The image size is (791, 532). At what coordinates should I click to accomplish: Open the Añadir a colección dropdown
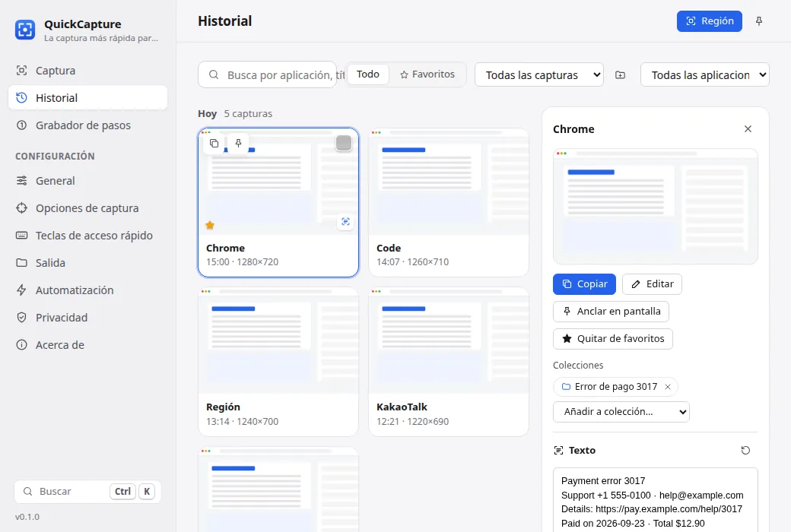point(621,411)
